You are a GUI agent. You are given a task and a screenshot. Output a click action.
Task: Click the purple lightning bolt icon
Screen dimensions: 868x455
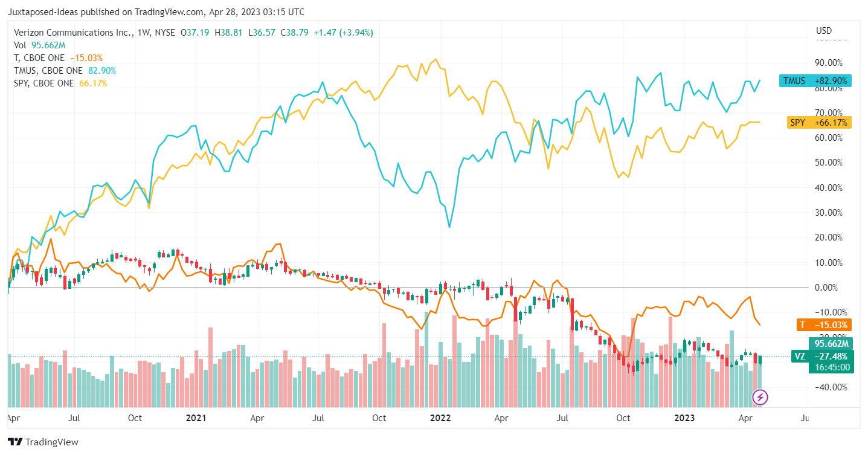pyautogui.click(x=760, y=397)
